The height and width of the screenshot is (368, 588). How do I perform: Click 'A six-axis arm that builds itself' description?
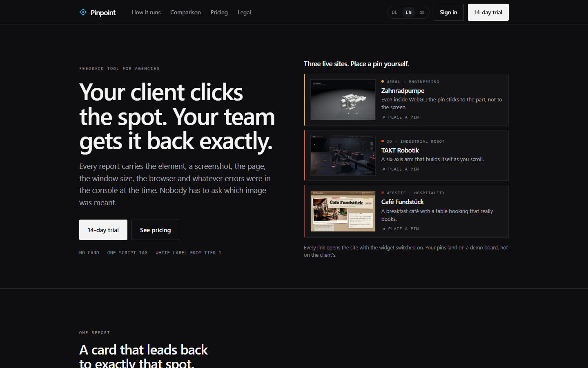coord(432,159)
